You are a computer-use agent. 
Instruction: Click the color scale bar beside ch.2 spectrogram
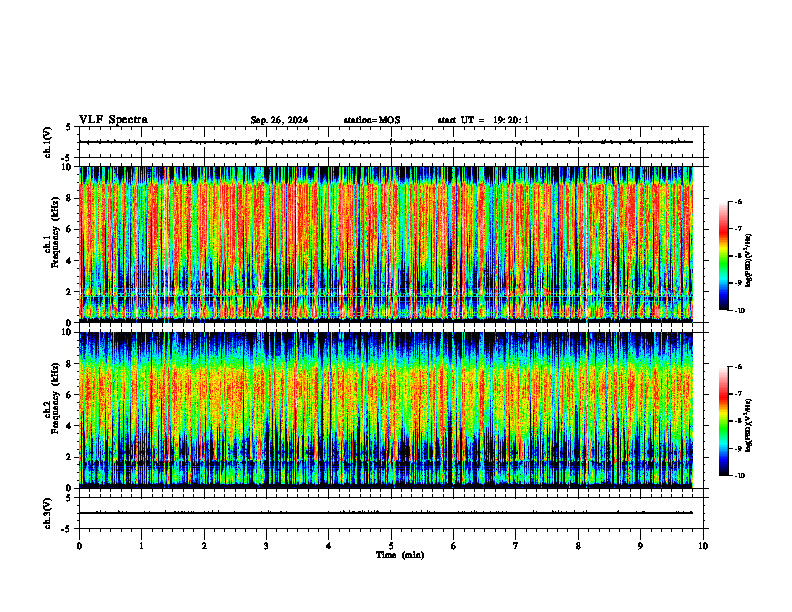[x=723, y=421]
